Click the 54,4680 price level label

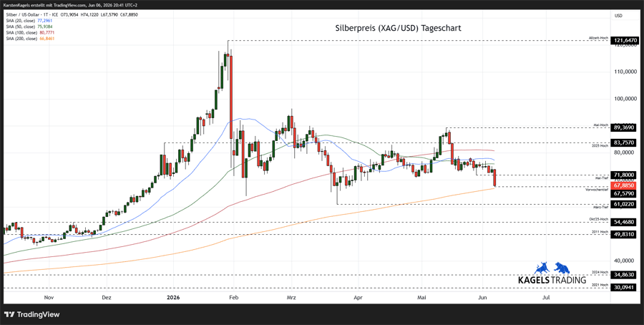tap(625, 222)
